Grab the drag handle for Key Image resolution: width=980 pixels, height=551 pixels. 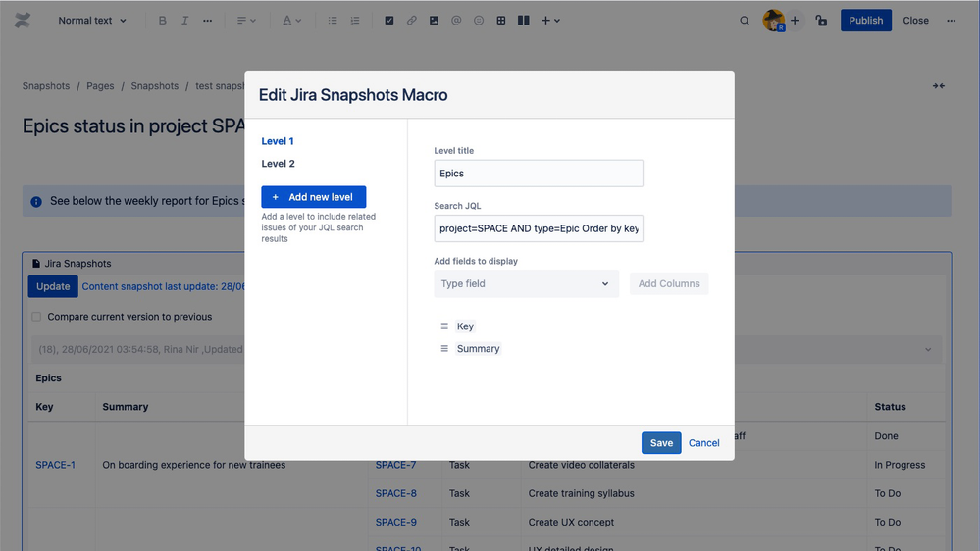[444, 326]
